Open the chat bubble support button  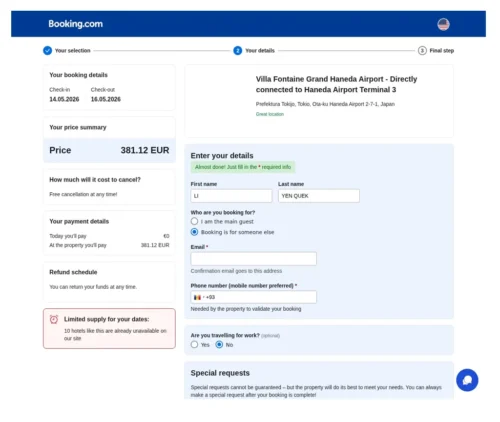tap(467, 380)
